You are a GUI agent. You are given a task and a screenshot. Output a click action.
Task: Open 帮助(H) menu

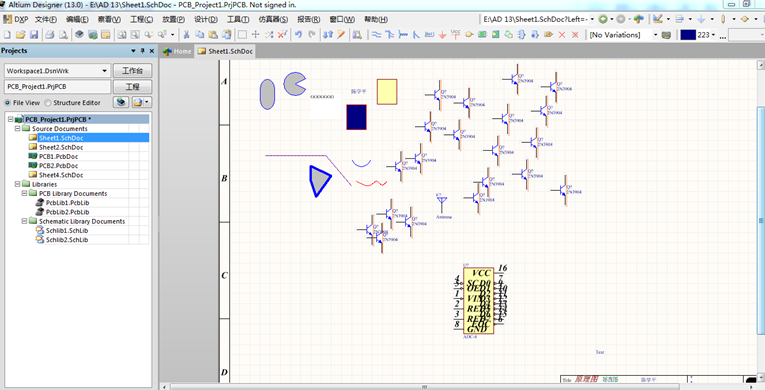pyautogui.click(x=376, y=20)
